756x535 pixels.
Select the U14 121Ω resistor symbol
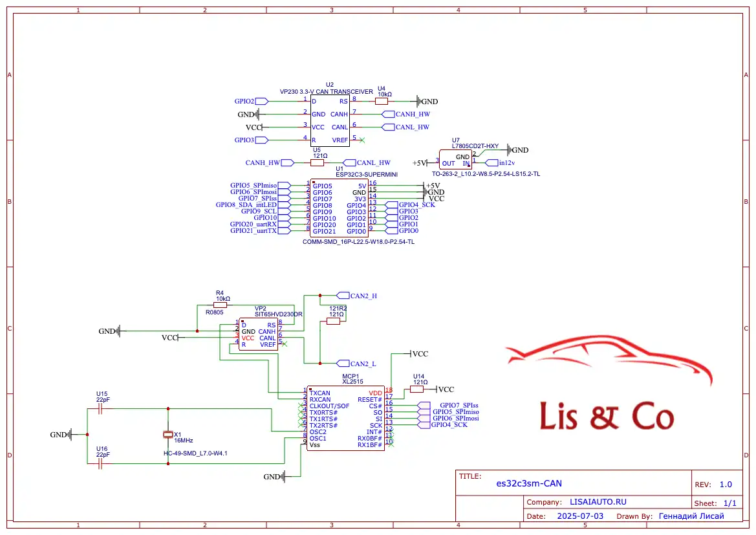pos(416,389)
